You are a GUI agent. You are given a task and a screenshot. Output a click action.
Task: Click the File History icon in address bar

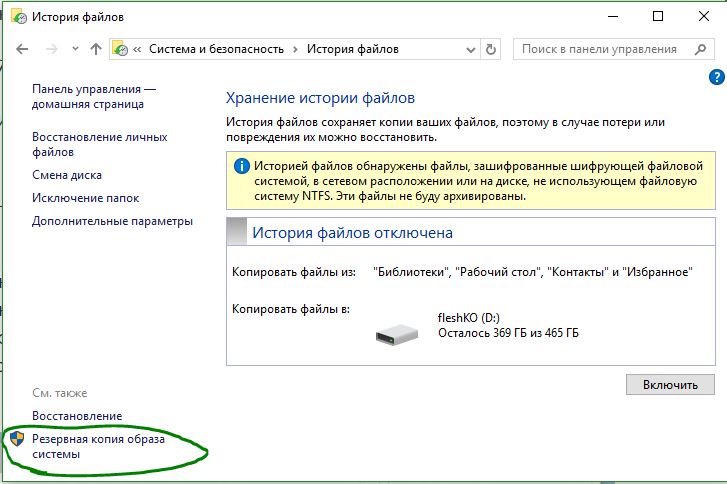tap(120, 49)
